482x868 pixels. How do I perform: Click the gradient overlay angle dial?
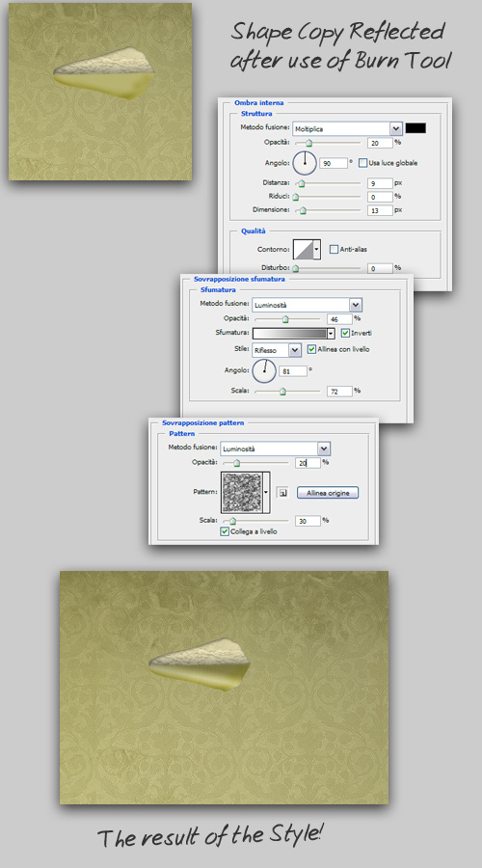coord(264,370)
